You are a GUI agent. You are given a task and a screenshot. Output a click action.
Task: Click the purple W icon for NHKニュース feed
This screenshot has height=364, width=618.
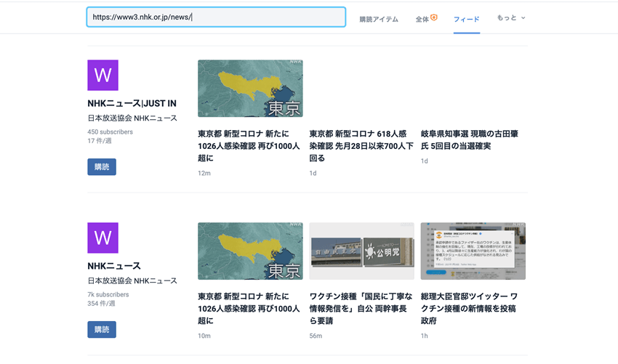(x=103, y=238)
